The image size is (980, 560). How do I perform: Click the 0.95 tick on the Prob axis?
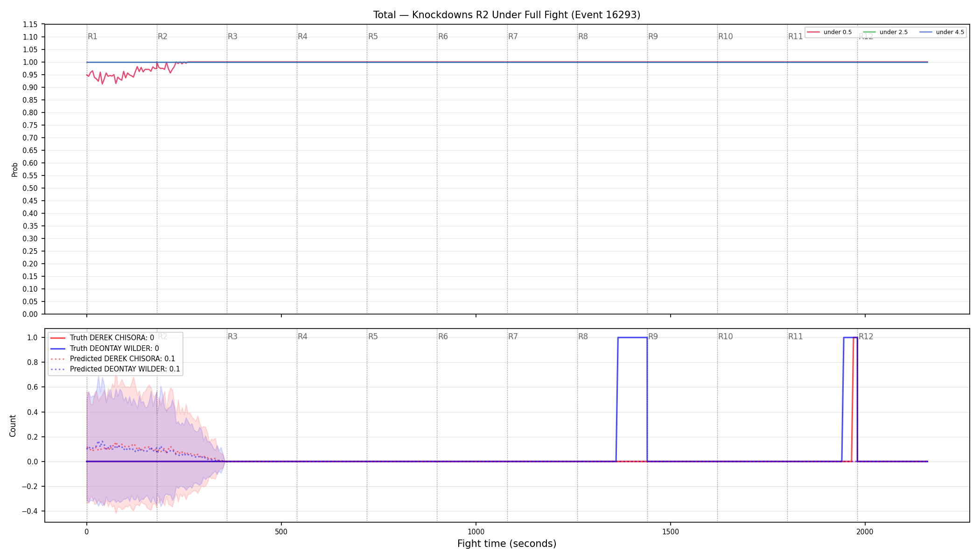(30, 75)
